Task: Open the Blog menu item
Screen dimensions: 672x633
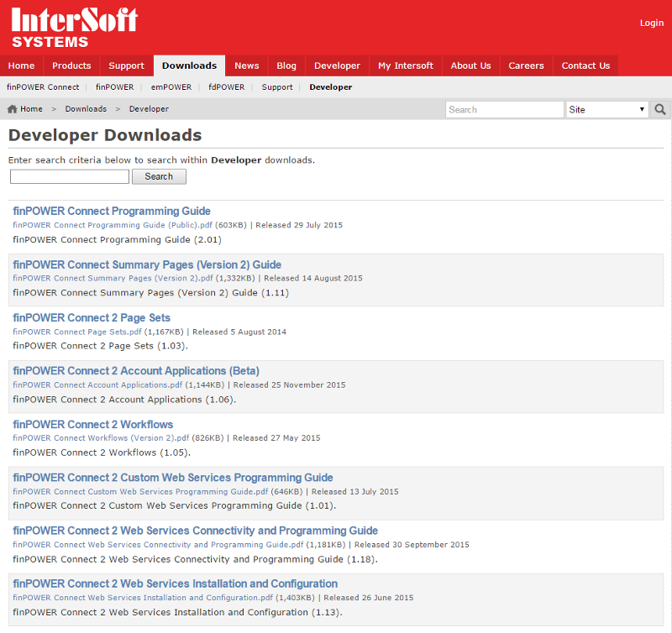Action: click(x=286, y=66)
